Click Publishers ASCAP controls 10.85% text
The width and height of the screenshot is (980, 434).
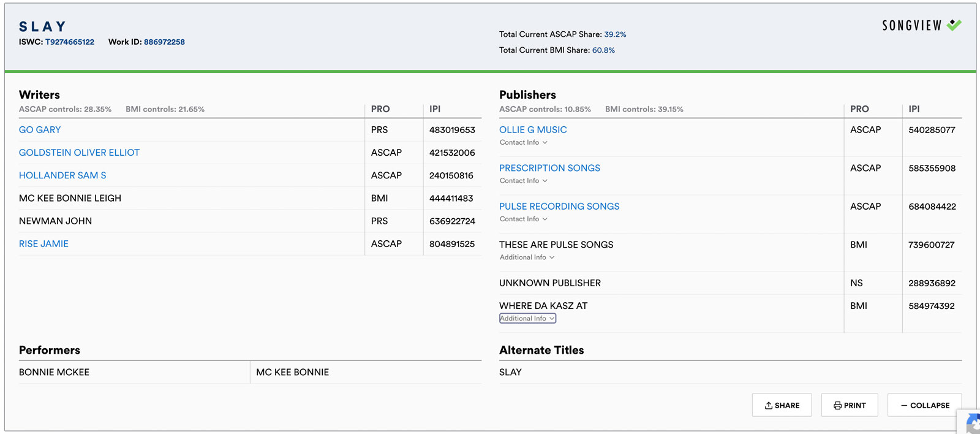545,110
